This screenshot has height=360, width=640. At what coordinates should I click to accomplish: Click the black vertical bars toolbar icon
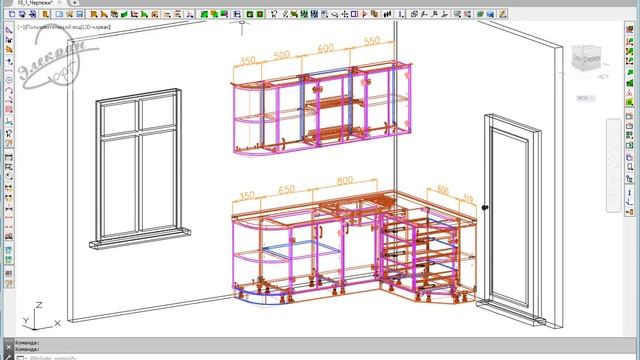tap(388, 14)
